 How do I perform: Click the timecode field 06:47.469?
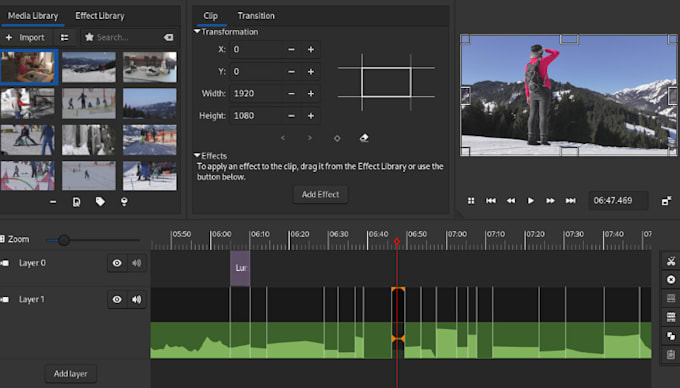pyautogui.click(x=618, y=201)
